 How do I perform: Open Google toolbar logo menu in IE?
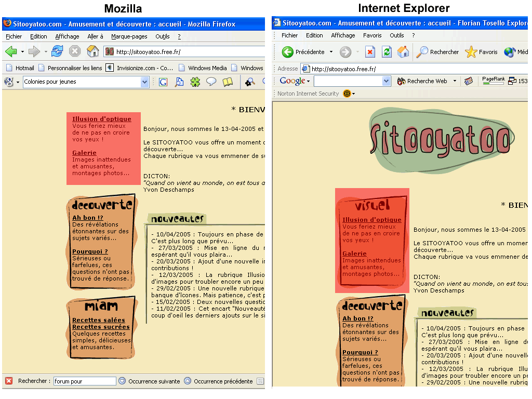click(295, 81)
